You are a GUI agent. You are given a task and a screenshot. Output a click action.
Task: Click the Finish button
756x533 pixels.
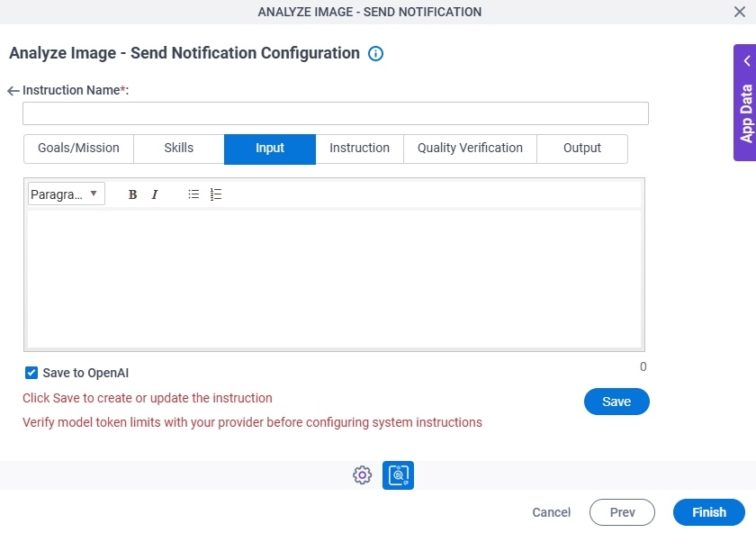click(709, 512)
